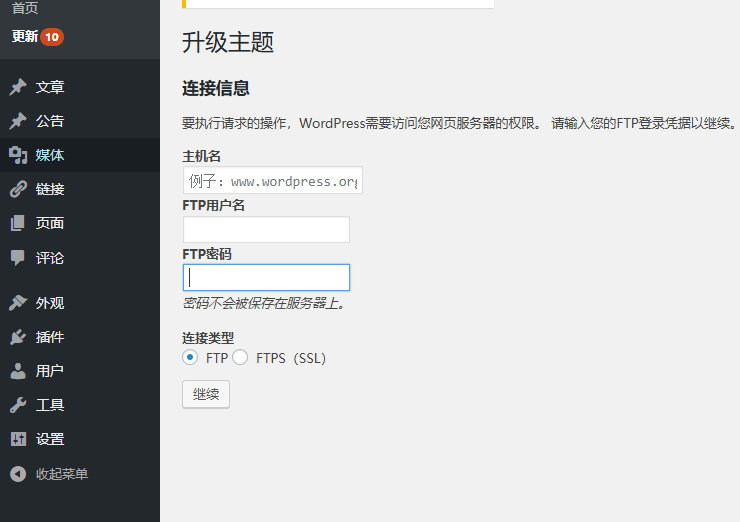Screen dimensions: 740x522
Task: Click the pin icon next to 文章
Action: [x=18, y=87]
